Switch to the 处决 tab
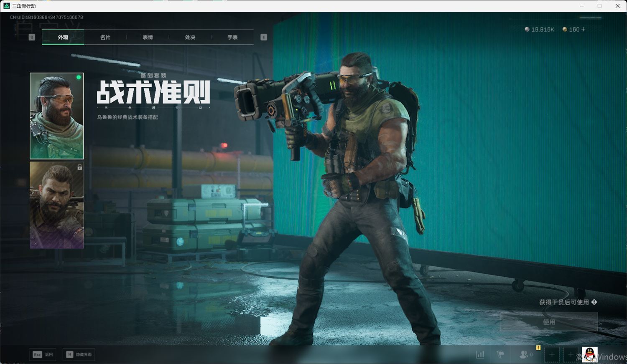This screenshot has width=627, height=364. click(x=190, y=37)
